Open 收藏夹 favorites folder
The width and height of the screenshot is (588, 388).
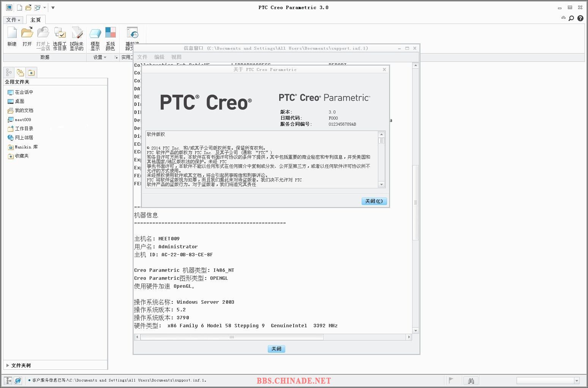coord(18,156)
